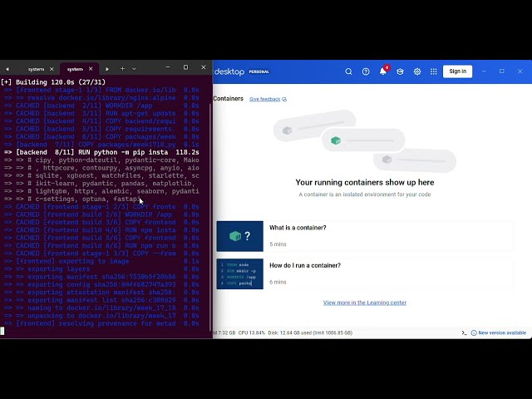Click the 'exporting layers' terminal line

[x=101, y=269]
